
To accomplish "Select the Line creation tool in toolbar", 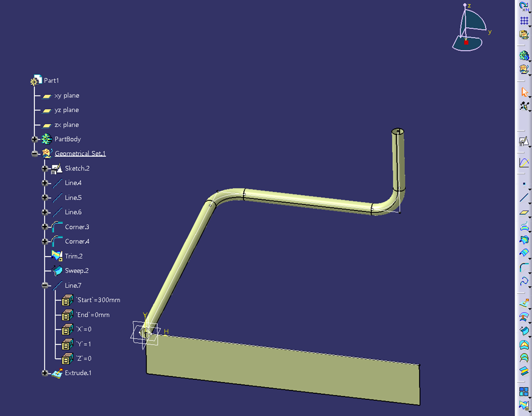I will pos(524,198).
